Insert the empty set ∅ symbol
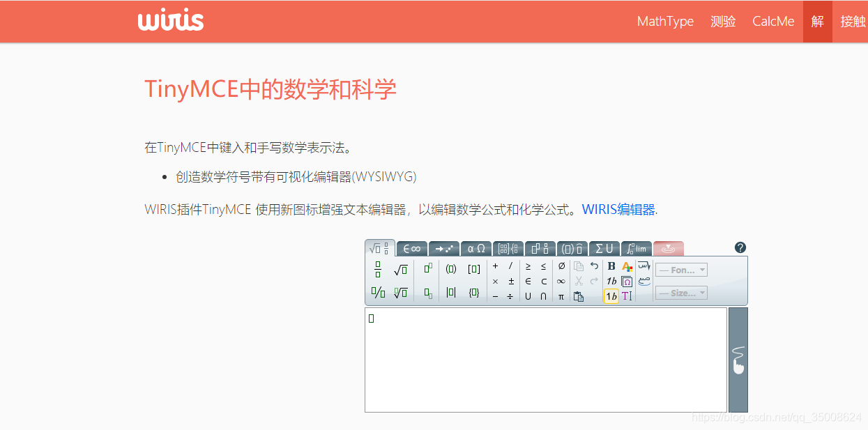The height and width of the screenshot is (430, 868). (561, 266)
